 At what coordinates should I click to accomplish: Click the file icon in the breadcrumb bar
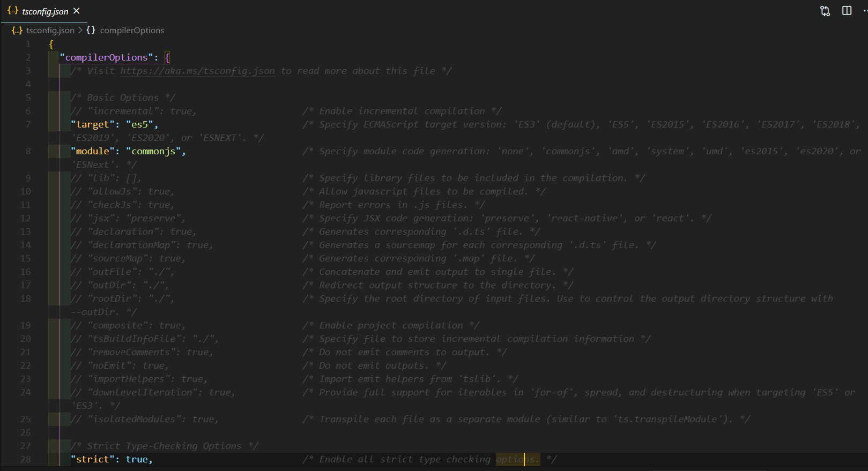tap(17, 31)
